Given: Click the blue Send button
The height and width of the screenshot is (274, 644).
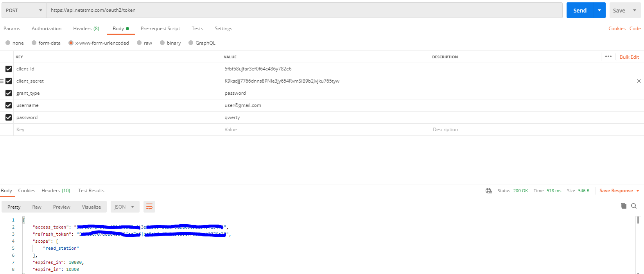Looking at the screenshot, I should coord(579,11).
